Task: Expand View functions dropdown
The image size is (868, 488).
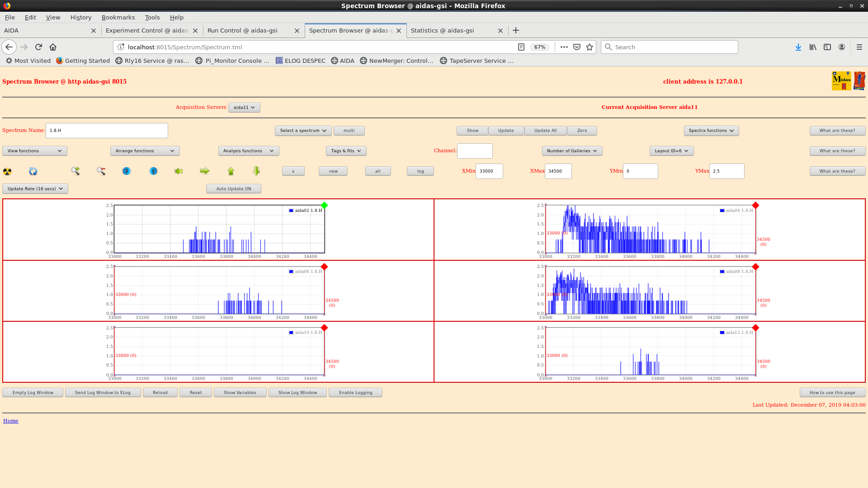Action: coord(35,151)
